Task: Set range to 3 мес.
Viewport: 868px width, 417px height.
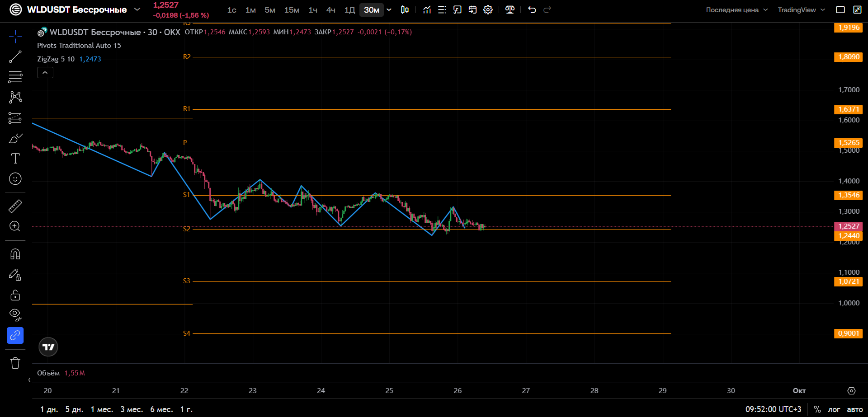Action: point(132,409)
